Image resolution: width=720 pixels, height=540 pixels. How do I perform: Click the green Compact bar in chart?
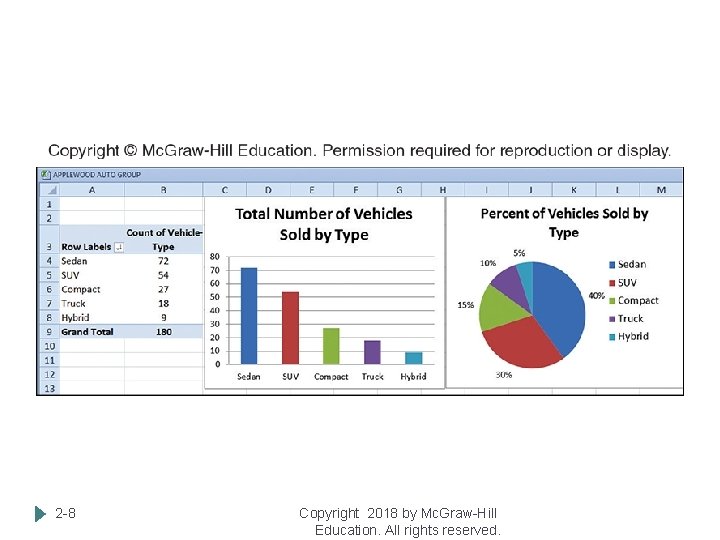pyautogui.click(x=331, y=346)
